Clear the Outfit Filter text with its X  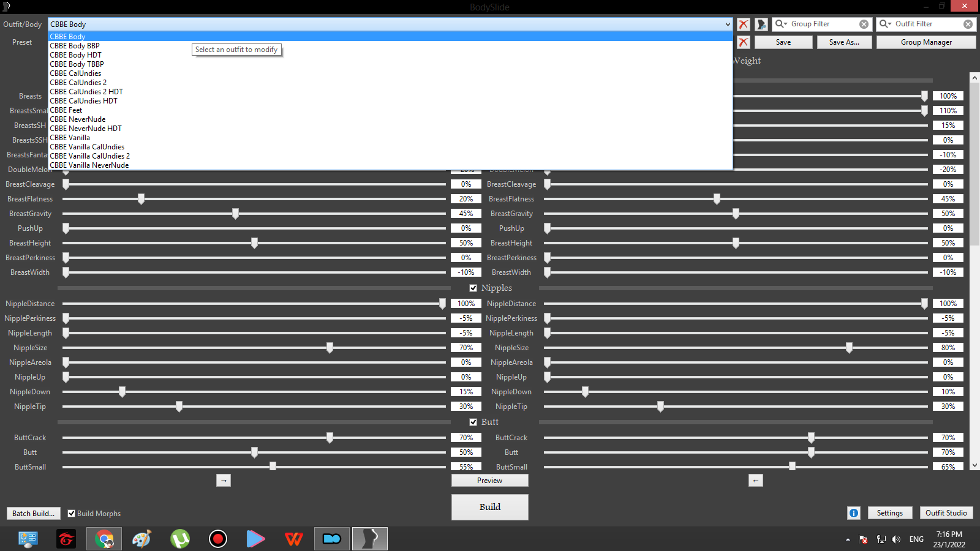click(x=968, y=24)
